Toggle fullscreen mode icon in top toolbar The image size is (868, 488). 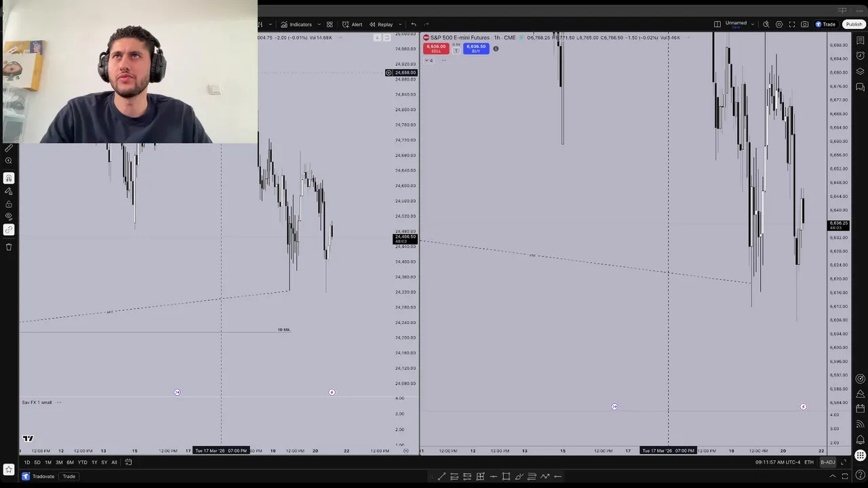pyautogui.click(x=792, y=24)
